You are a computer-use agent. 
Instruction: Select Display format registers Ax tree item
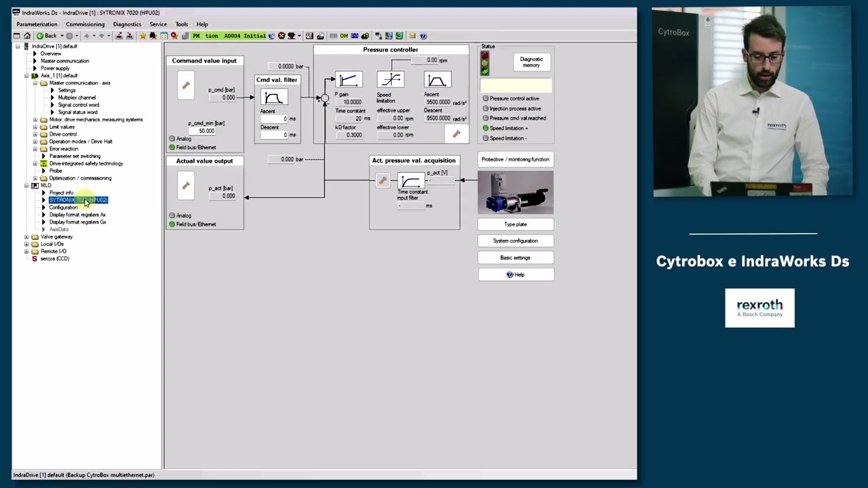(x=77, y=214)
